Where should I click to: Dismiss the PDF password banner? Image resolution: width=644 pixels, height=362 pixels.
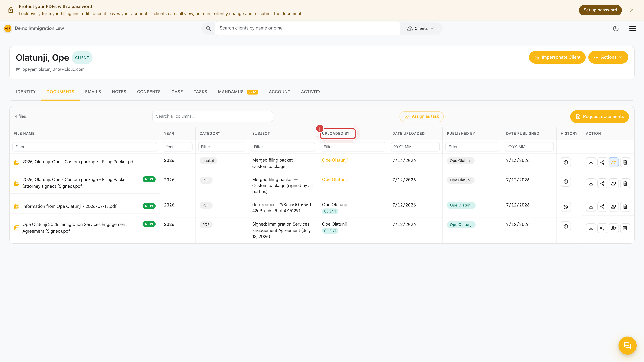point(631,10)
